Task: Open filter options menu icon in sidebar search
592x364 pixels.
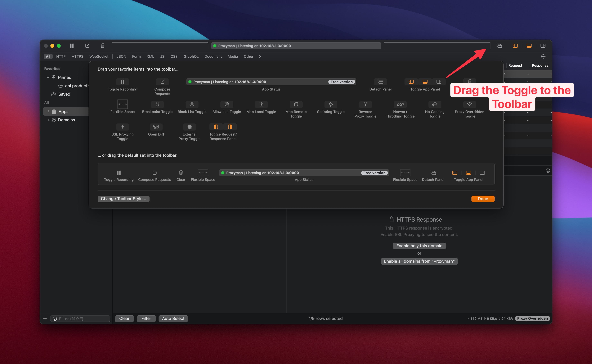Action: [x=55, y=318]
